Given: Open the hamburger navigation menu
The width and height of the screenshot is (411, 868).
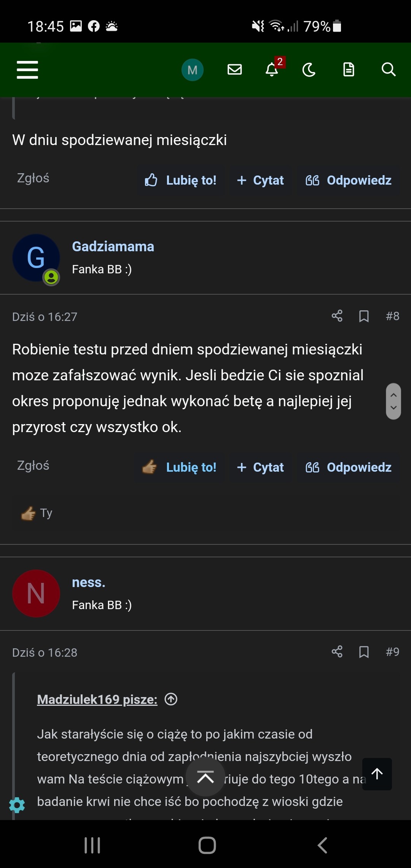Looking at the screenshot, I should coord(27,70).
